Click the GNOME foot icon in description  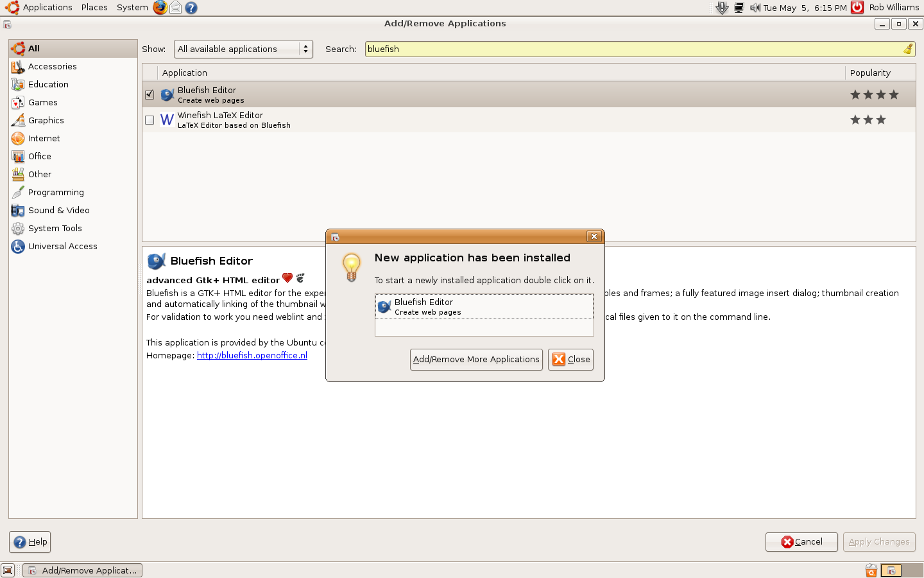coord(300,278)
